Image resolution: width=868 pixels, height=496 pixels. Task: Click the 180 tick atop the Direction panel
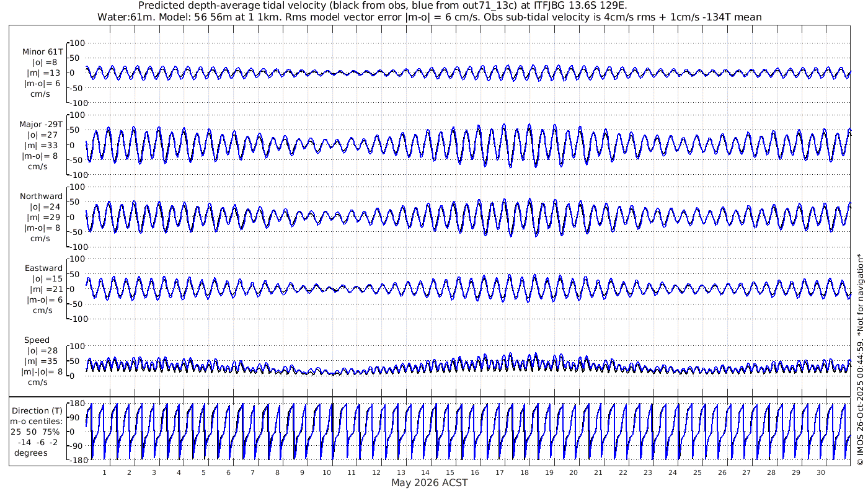[76, 404]
